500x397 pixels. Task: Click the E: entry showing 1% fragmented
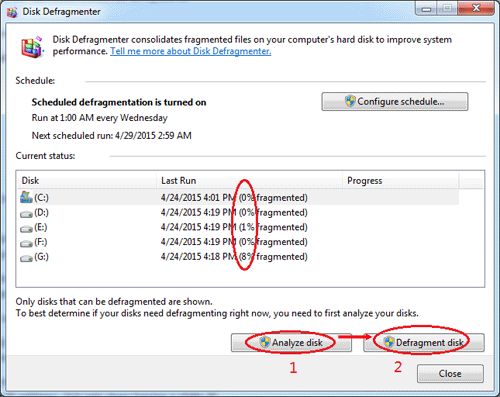[x=234, y=227]
